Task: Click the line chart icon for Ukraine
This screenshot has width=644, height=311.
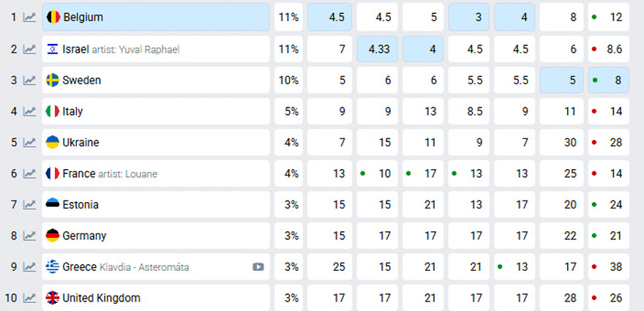Action: pyautogui.click(x=29, y=143)
